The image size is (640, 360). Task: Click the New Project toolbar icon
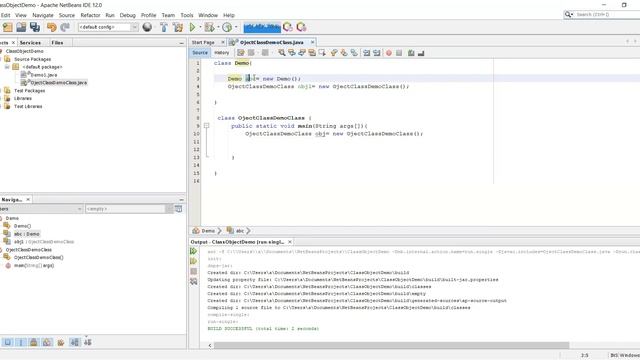[x=8, y=27]
